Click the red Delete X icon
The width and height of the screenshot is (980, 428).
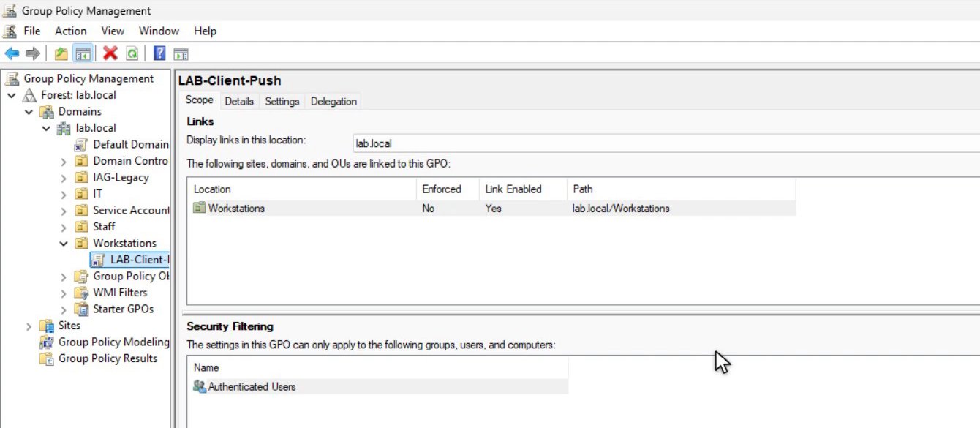[x=110, y=53]
